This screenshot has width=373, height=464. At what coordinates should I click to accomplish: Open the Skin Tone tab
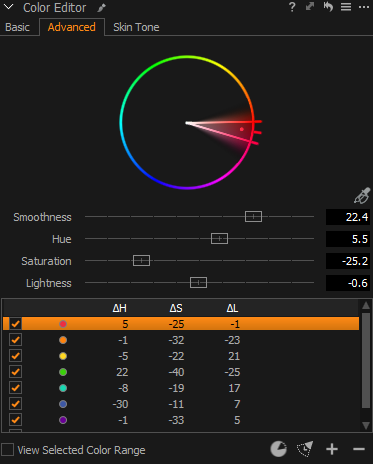tap(136, 27)
